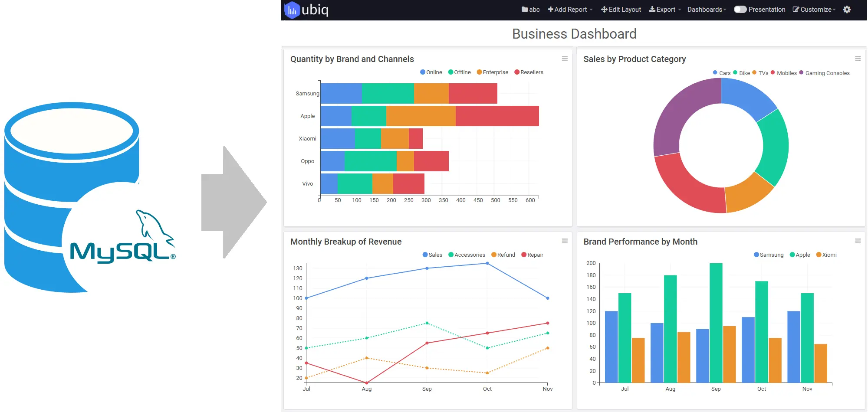Toggle Cars in donut chart legend
Viewport: 868px width, 412px height.
(x=721, y=73)
